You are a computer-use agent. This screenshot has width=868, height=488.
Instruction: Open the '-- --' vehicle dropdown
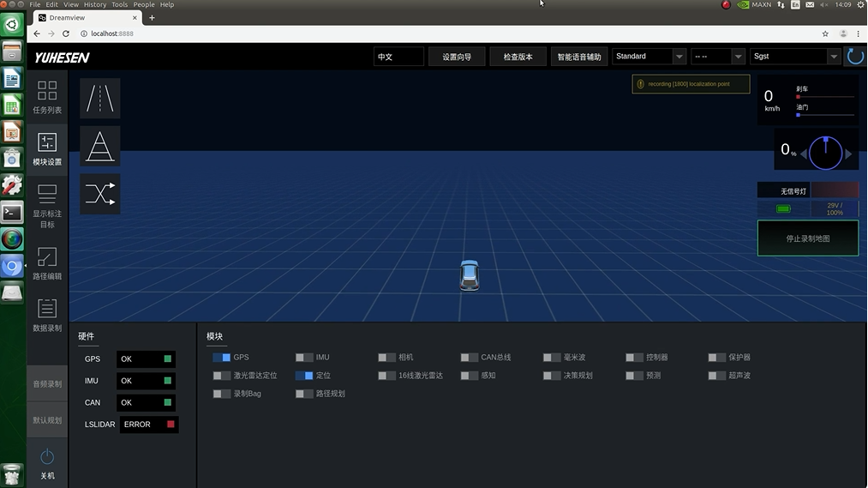point(717,57)
